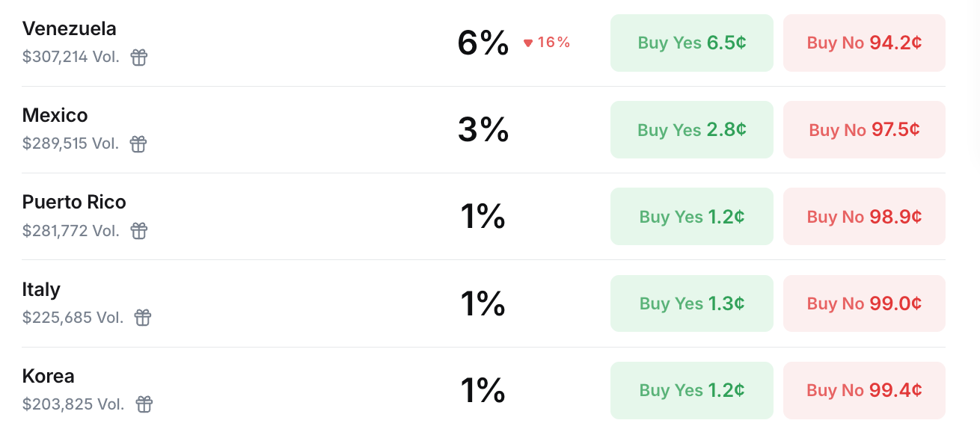The image size is (980, 432).
Task: Select Buy Yes 2.8¢ for Mexico
Action: (x=691, y=130)
